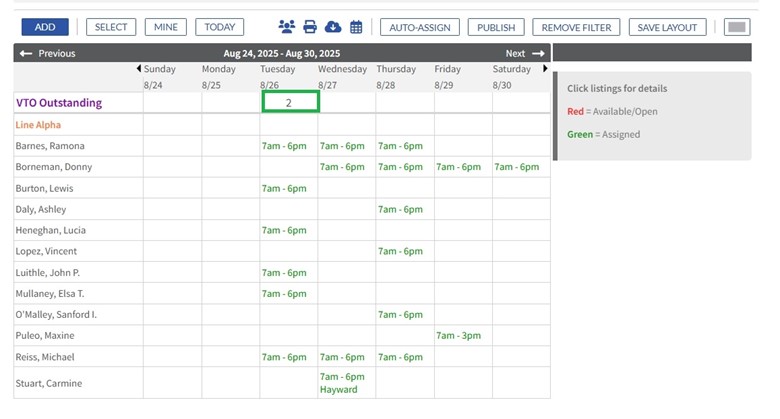Open Stuart, Carmine's Hayward shift
This screenshot has height=419, width=780.
click(x=342, y=383)
